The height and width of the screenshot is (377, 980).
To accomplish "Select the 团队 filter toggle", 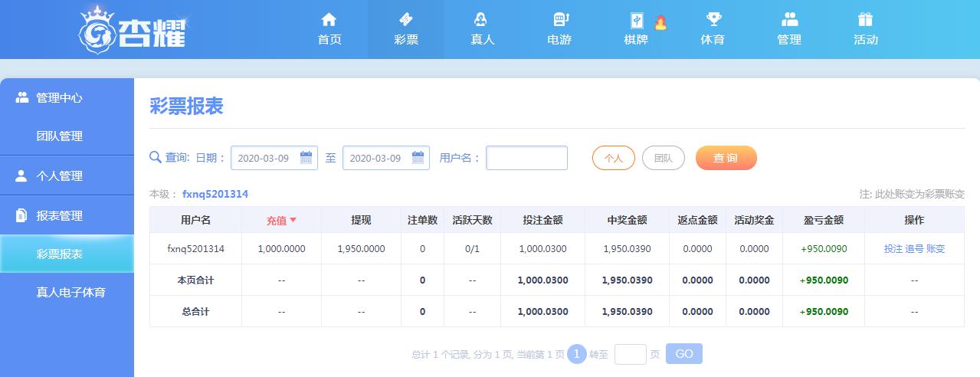I will 664,158.
